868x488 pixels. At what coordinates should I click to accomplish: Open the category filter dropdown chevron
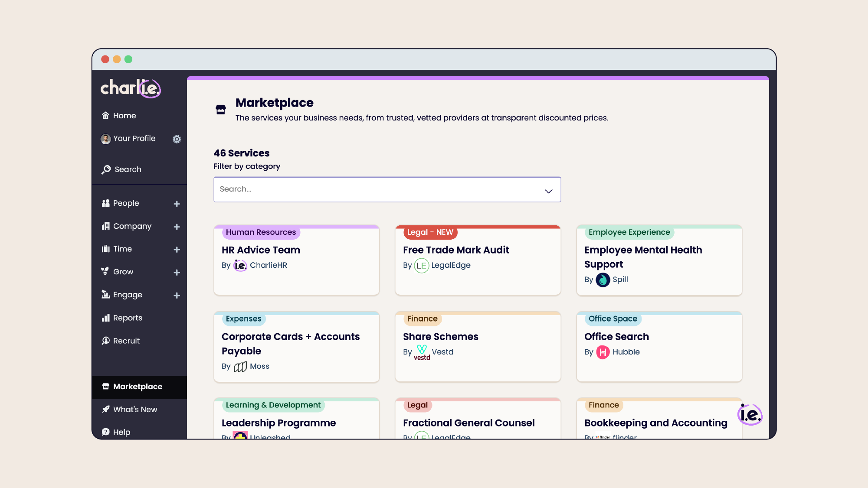tap(548, 191)
